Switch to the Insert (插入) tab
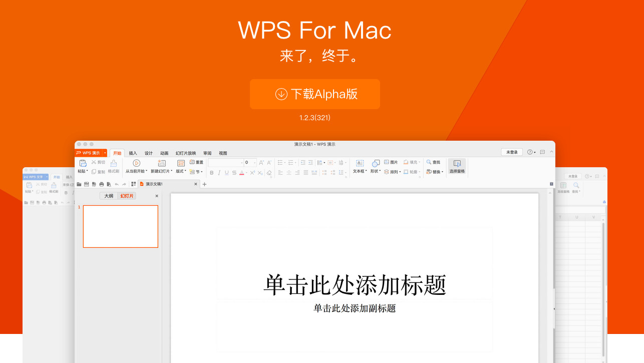Viewport: 644px width, 363px height. pos(133,153)
